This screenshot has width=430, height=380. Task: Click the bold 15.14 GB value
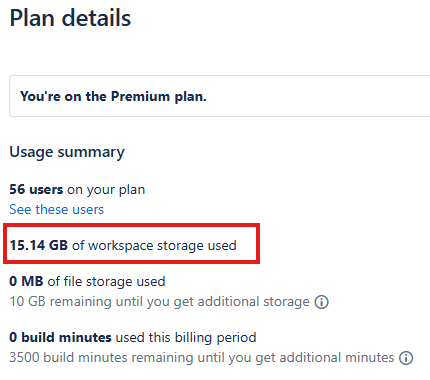click(x=39, y=245)
